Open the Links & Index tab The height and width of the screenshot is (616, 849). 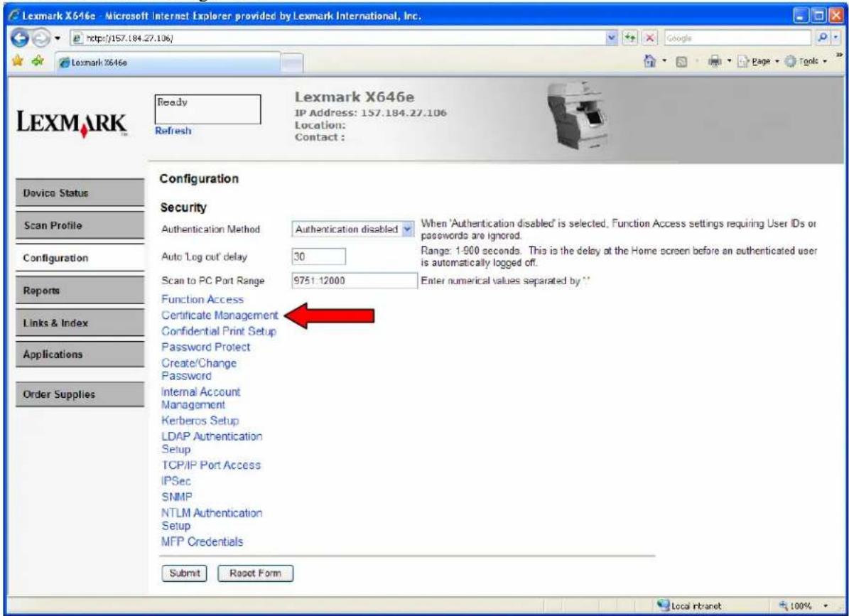coord(80,323)
